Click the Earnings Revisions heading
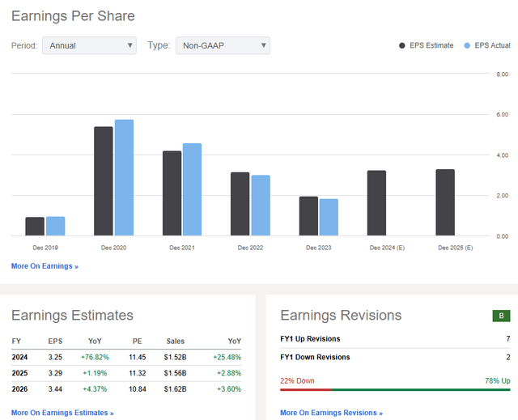Image resolution: width=518 pixels, height=420 pixels. click(341, 316)
